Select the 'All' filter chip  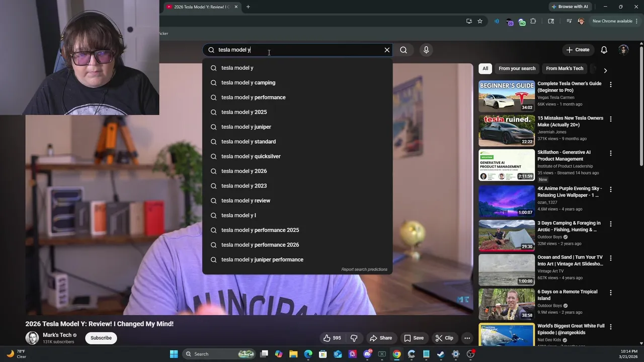pyautogui.click(x=485, y=68)
